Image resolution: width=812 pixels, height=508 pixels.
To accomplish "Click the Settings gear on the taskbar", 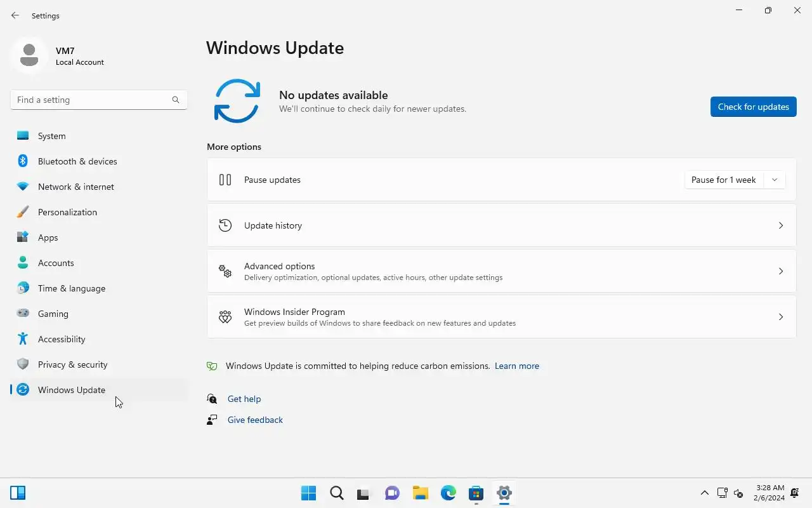I will [504, 493].
